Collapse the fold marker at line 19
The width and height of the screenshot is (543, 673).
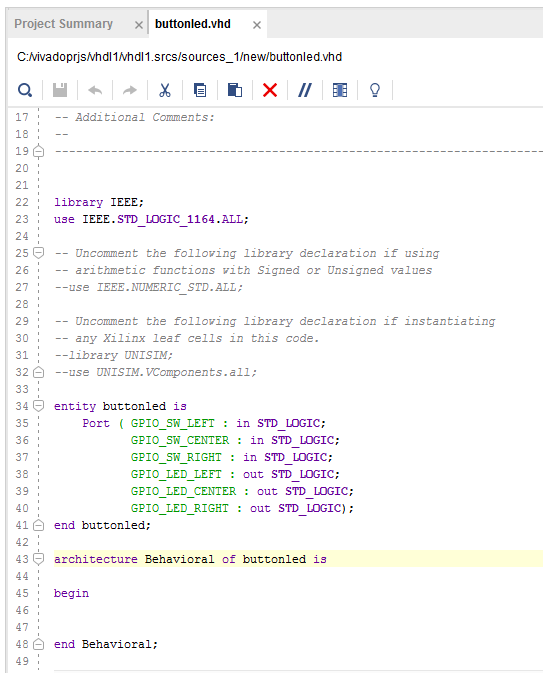pos(39,152)
